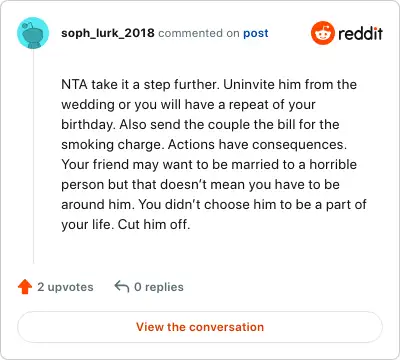Click the View the conversation button
The image size is (400, 360).
tap(200, 327)
